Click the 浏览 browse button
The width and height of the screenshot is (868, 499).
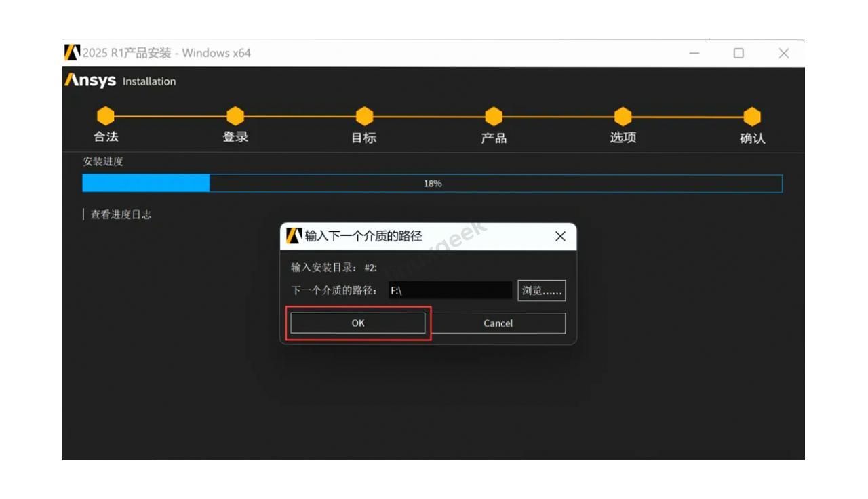tap(542, 291)
